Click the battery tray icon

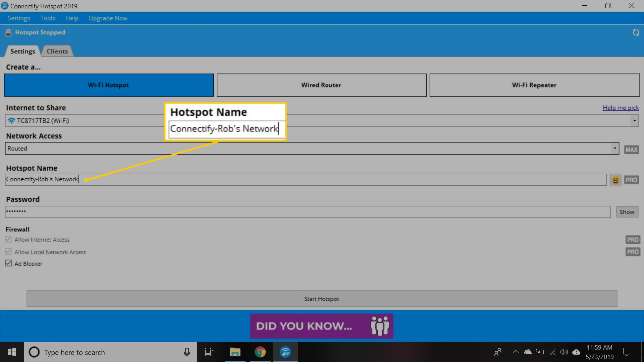(x=540, y=352)
